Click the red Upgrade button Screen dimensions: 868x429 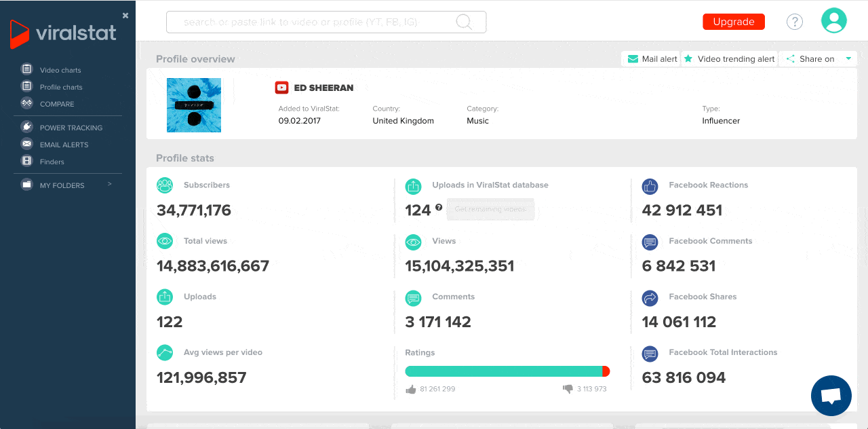pos(734,22)
